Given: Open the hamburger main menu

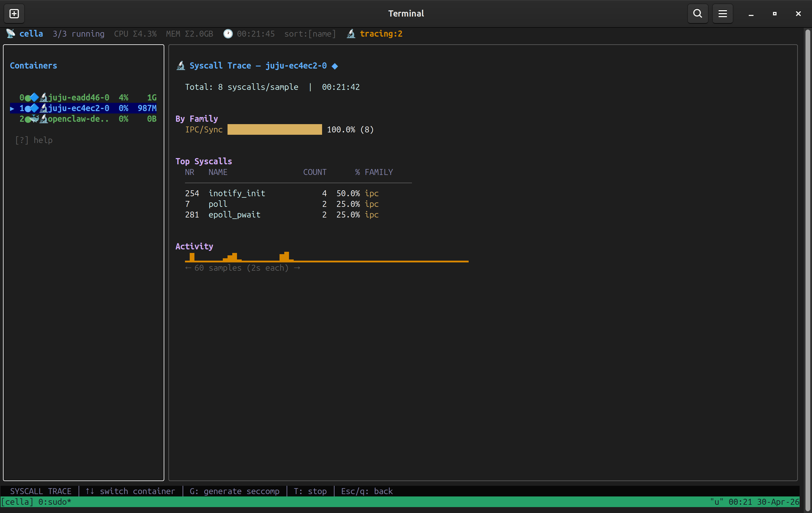Looking at the screenshot, I should 722,14.
